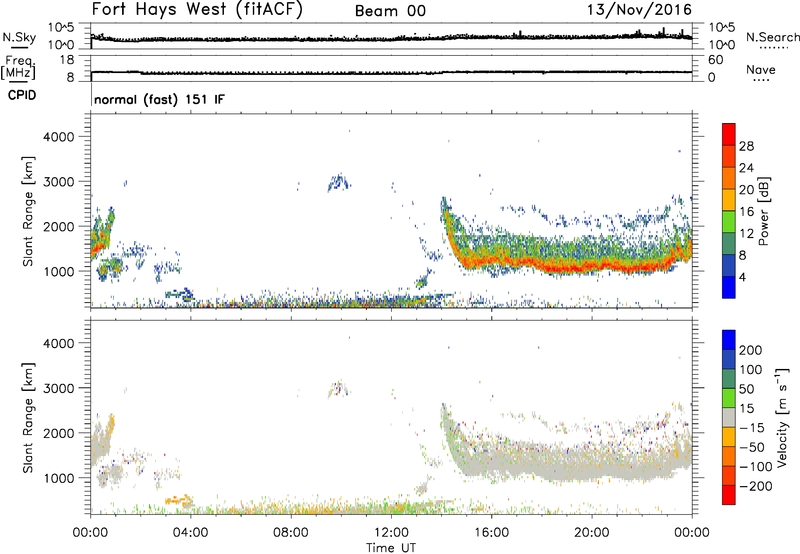Screen dimensions: 800x554
Task: Click the "18" frequency axis tick
Action: 67,60
